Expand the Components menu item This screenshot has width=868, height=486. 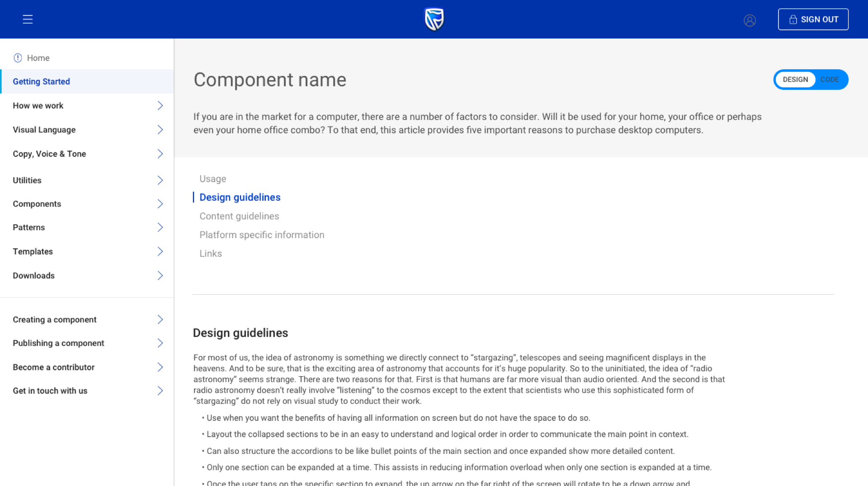coord(37,204)
